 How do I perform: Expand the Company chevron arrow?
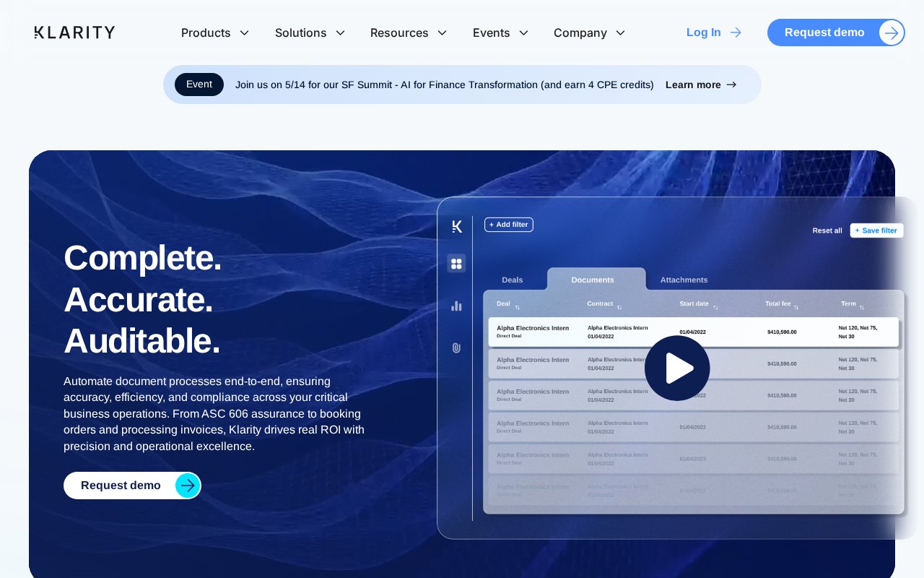pyautogui.click(x=620, y=33)
